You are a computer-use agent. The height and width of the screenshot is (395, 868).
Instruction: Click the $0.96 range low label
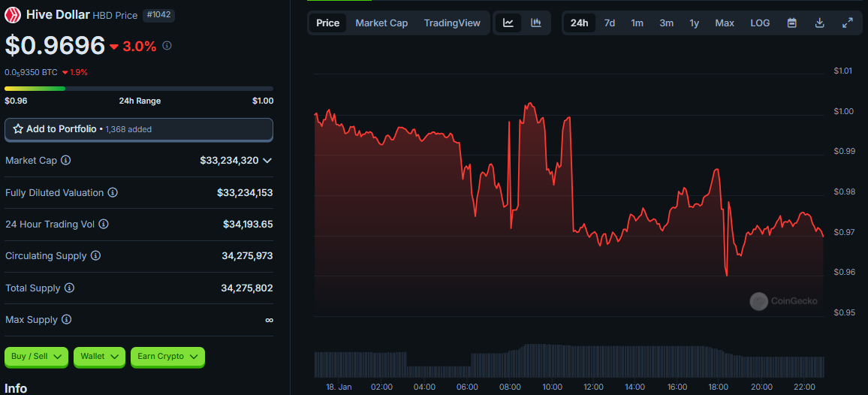click(x=16, y=101)
